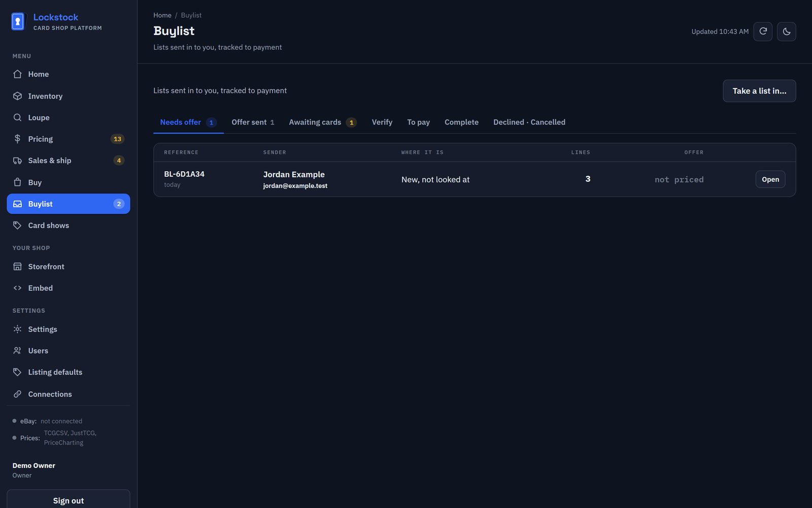The height and width of the screenshot is (508, 812).
Task: Follow the Home breadcrumb link
Action: [162, 15]
